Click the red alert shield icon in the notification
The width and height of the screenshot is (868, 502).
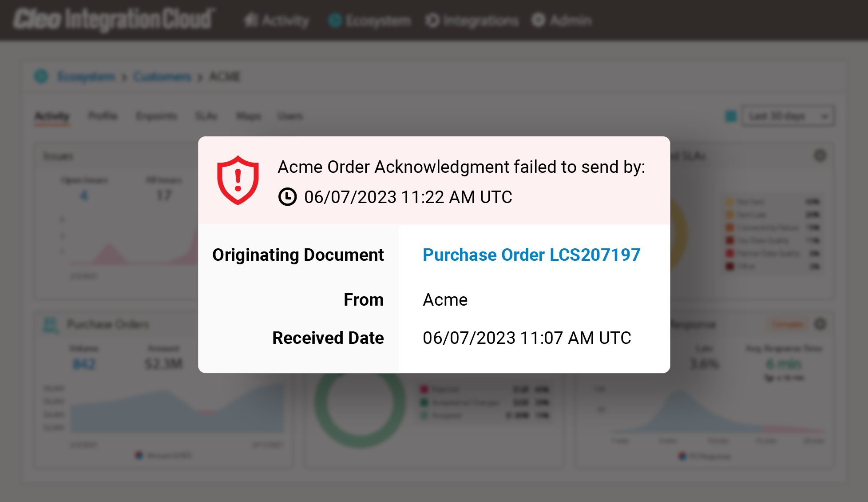pyautogui.click(x=238, y=180)
